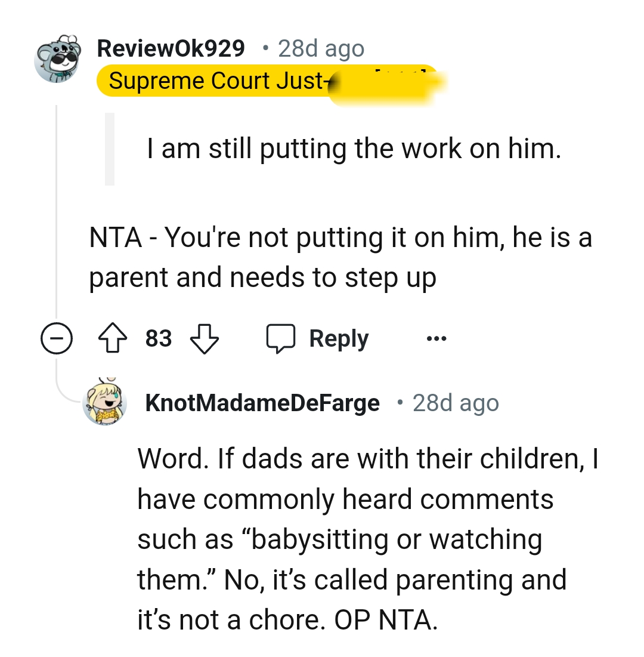
Task: Click the NTA comment text
Action: point(340,257)
